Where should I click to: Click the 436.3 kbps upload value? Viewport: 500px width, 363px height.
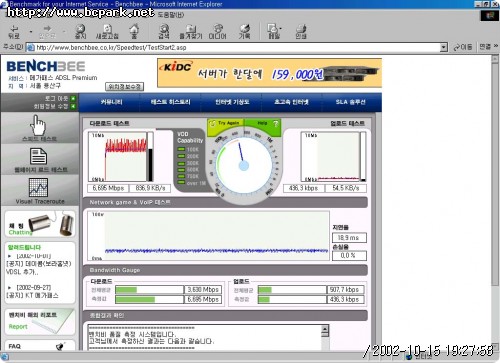pos(303,188)
